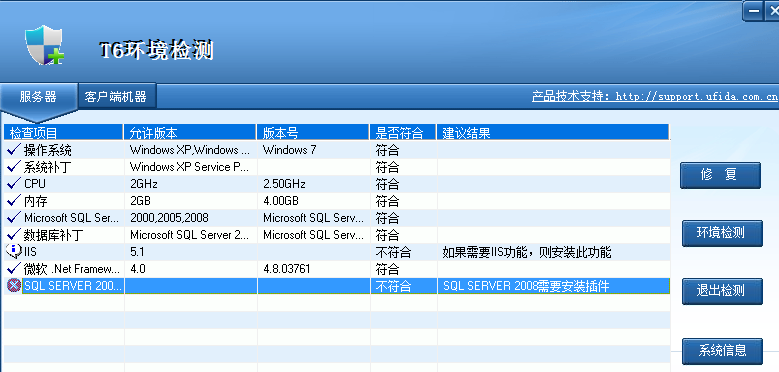
Task: Select the 微软 .Net Framew... row label
Action: tap(72, 269)
